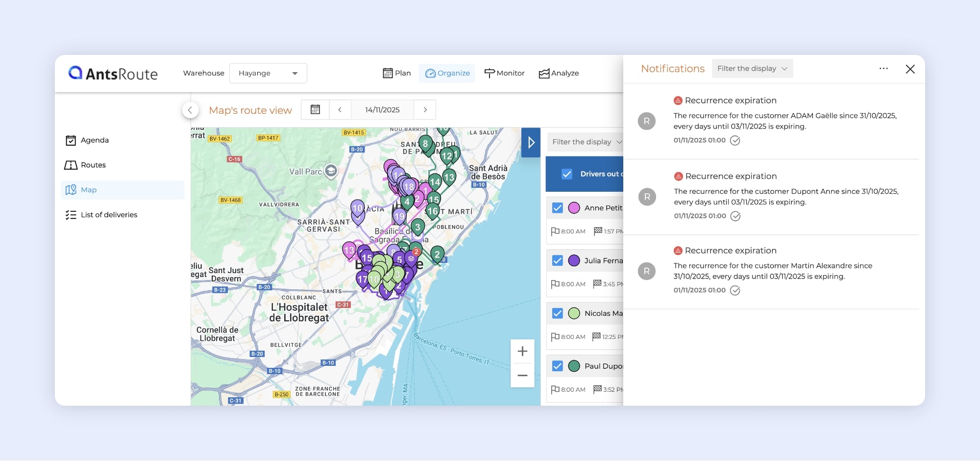Go to next day arrow
Image resolution: width=980 pixels, height=461 pixels.
(x=425, y=110)
